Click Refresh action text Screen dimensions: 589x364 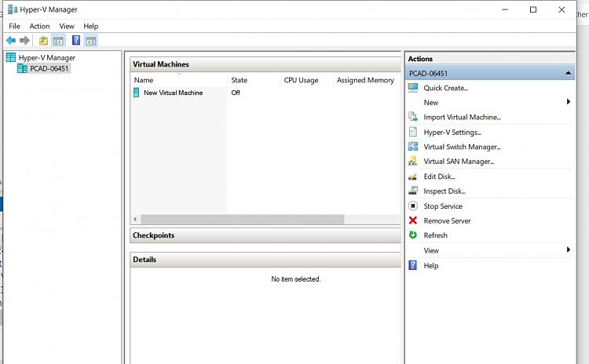(435, 235)
